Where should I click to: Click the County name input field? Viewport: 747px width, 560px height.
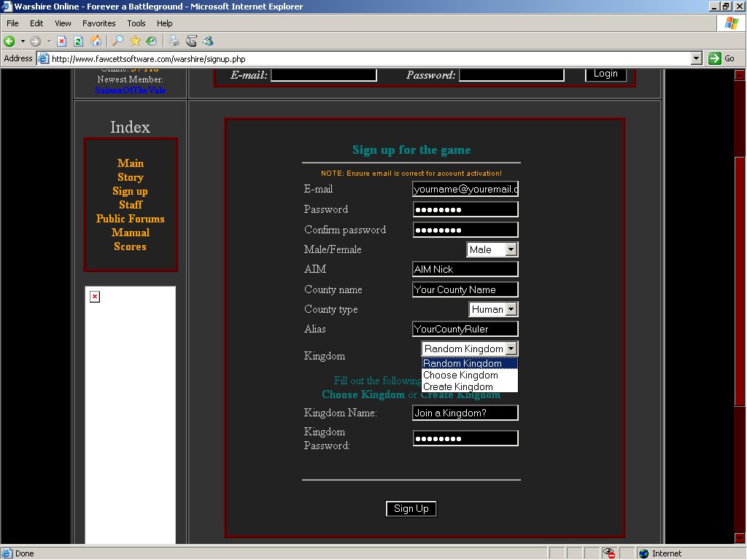coord(465,289)
